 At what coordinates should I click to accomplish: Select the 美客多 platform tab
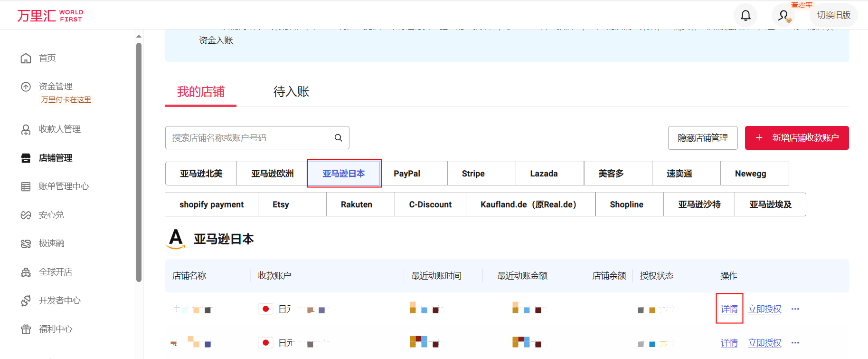(x=619, y=174)
